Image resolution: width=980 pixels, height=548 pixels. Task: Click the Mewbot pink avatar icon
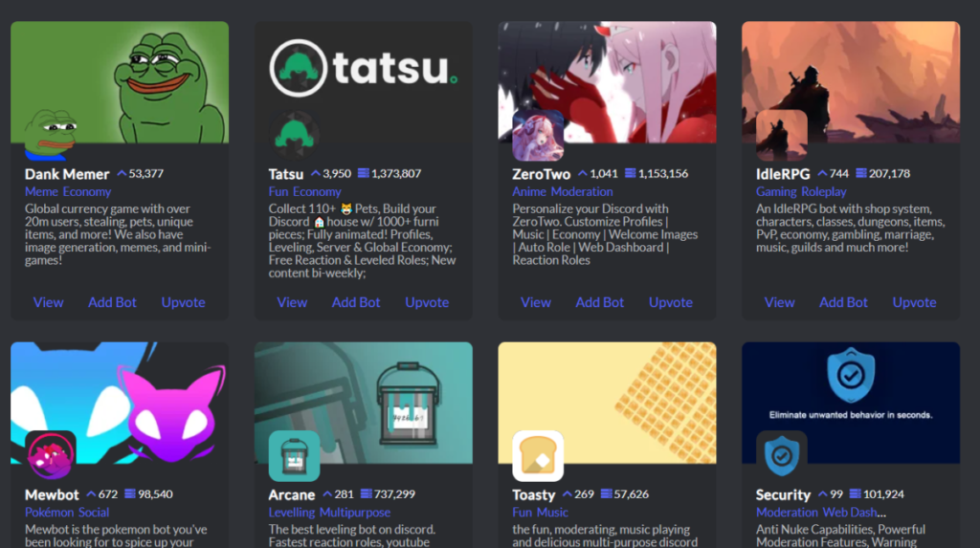(x=50, y=455)
